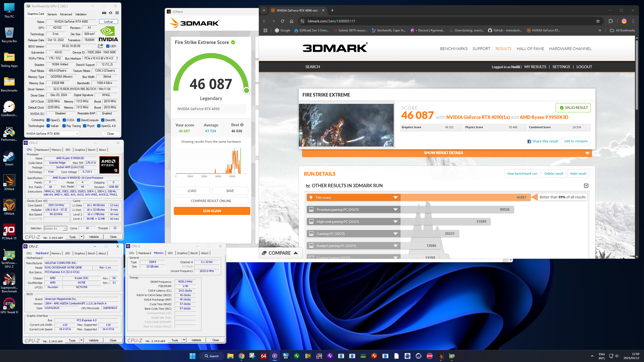Image resolution: width=644 pixels, height=362 pixels.
Task: Click the Run Again button in 3DMark
Action: [x=212, y=211]
